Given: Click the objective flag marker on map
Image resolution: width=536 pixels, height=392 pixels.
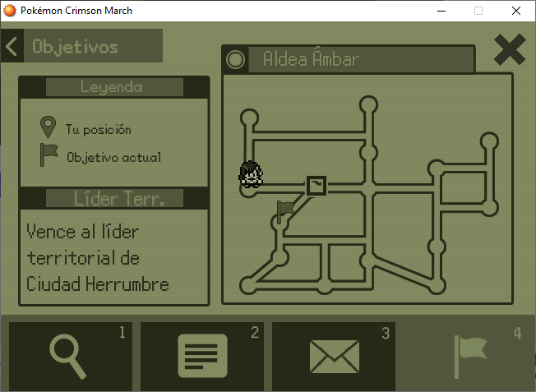Looking at the screenshot, I should click(x=284, y=210).
